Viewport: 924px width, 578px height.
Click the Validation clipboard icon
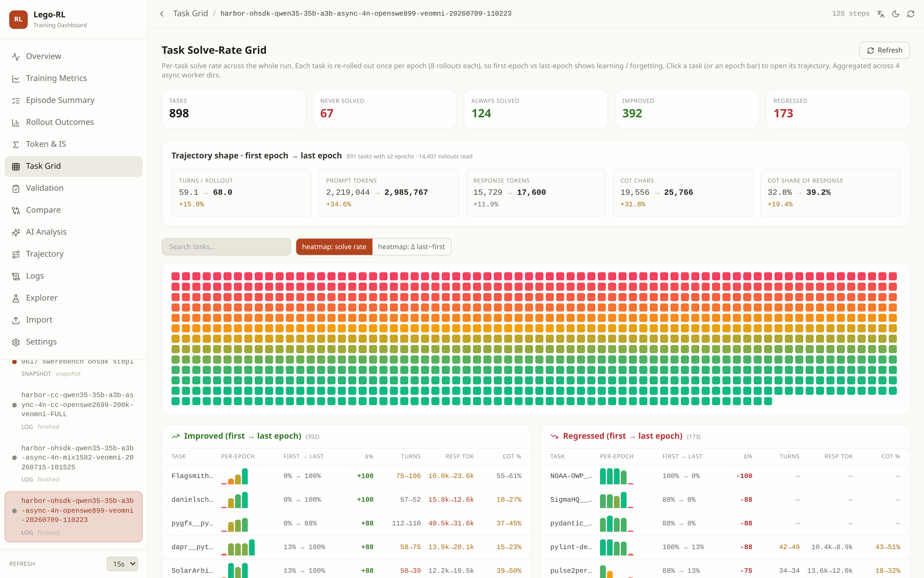click(16, 188)
